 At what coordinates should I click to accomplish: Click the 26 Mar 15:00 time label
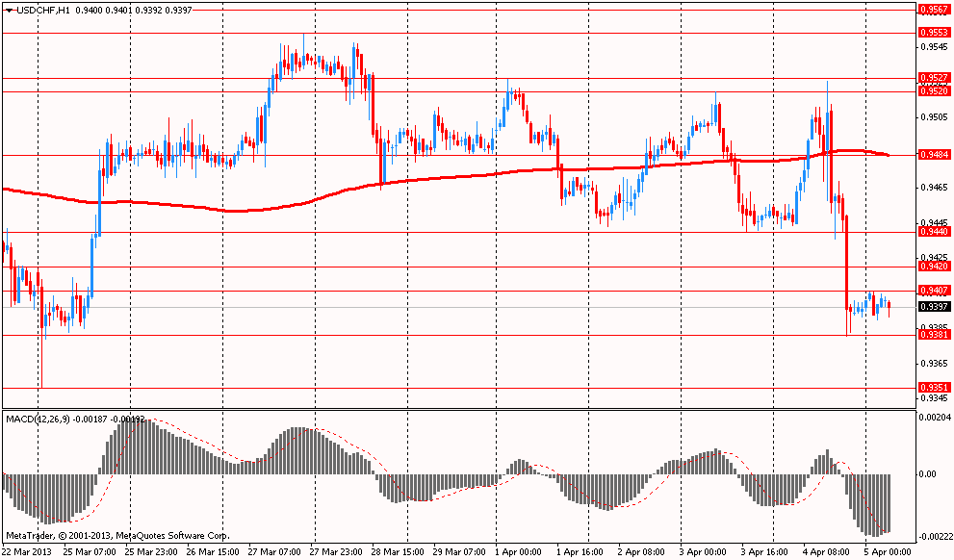coord(213,552)
